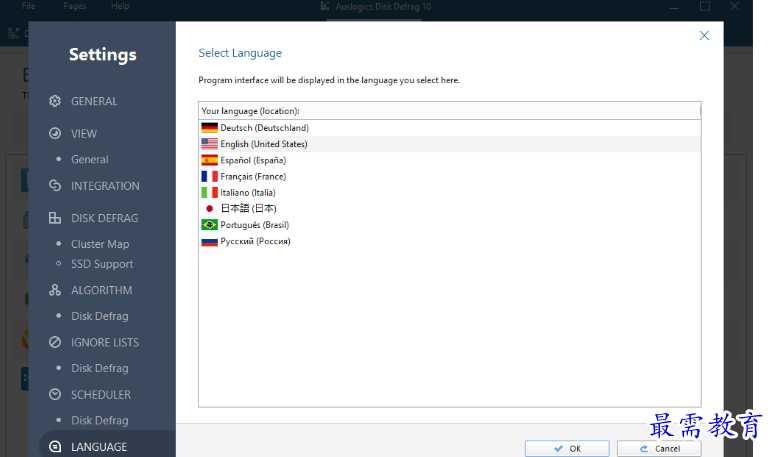Select General under the VIEW section

(89, 159)
